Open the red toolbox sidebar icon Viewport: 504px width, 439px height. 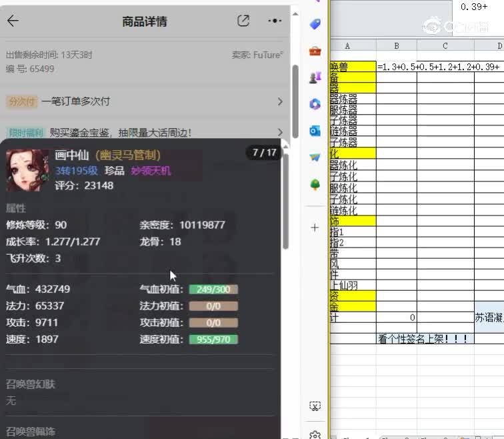315,51
